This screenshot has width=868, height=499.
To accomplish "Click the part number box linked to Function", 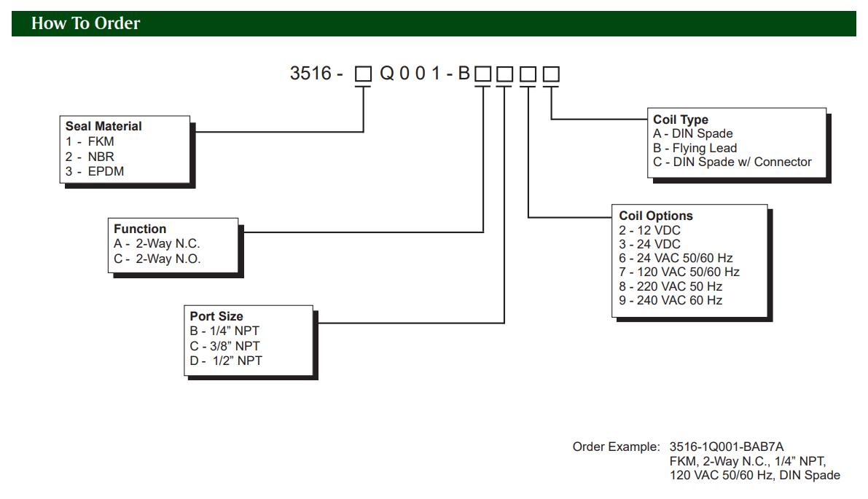I will click(x=483, y=74).
